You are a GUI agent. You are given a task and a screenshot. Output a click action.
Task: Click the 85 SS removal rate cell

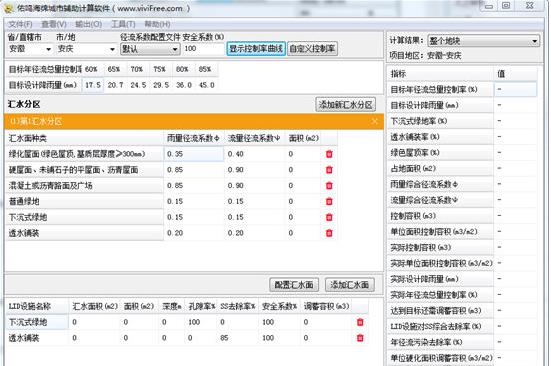pos(239,338)
